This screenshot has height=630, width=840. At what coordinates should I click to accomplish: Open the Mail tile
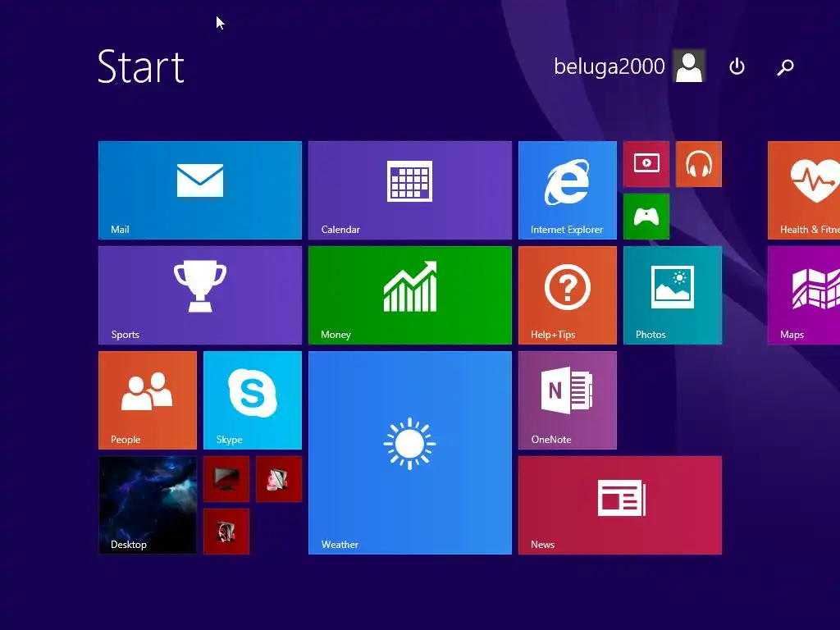tap(200, 190)
